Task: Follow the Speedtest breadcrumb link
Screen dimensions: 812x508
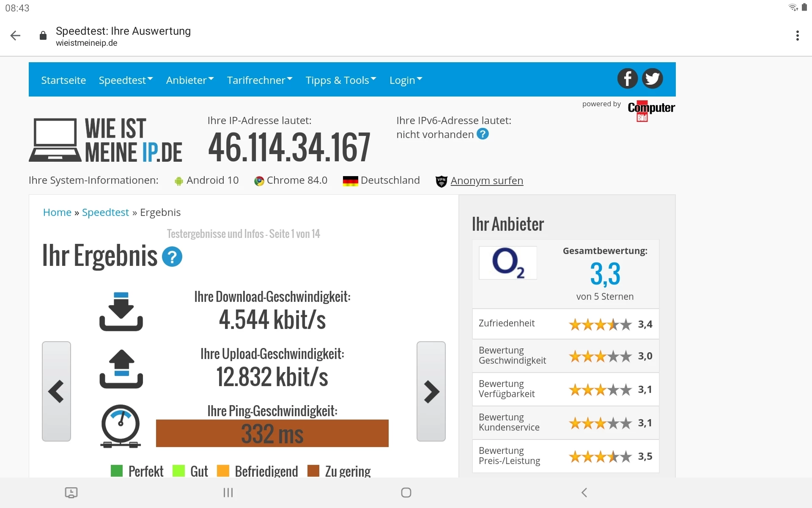Action: (x=105, y=213)
